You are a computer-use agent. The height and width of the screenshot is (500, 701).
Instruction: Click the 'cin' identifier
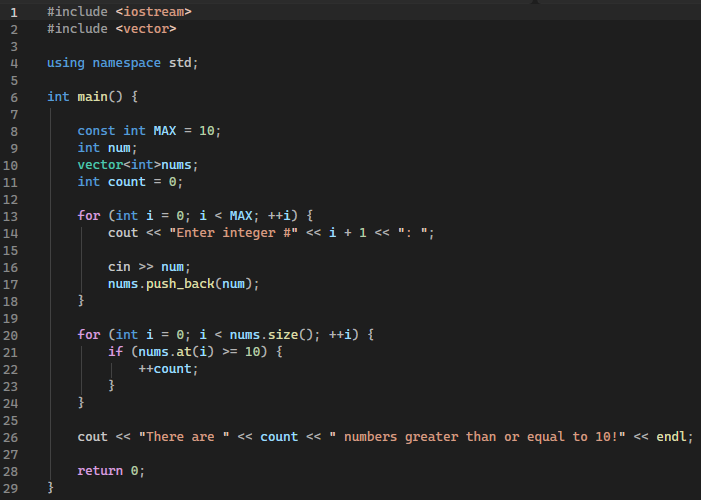pyautogui.click(x=119, y=267)
